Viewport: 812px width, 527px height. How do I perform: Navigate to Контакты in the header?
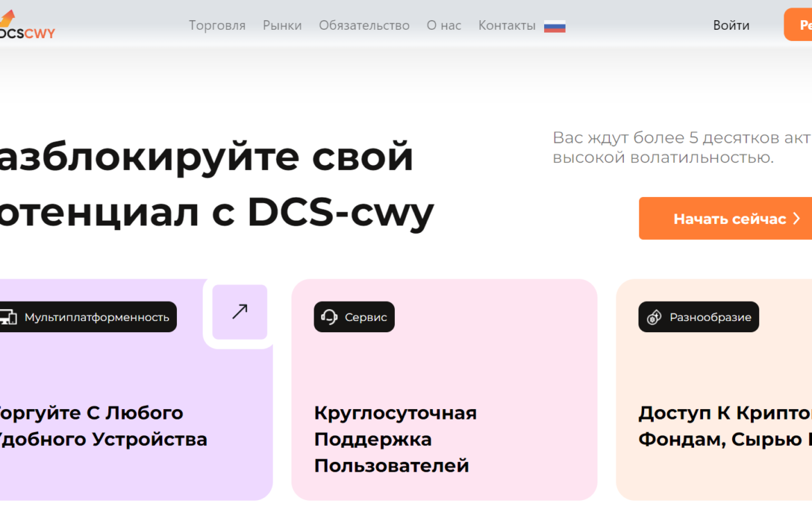507,26
